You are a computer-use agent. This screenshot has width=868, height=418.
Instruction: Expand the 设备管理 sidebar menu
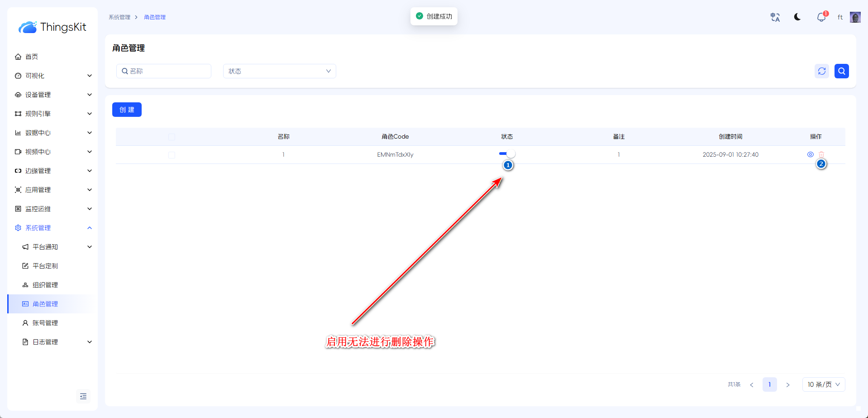(52, 95)
